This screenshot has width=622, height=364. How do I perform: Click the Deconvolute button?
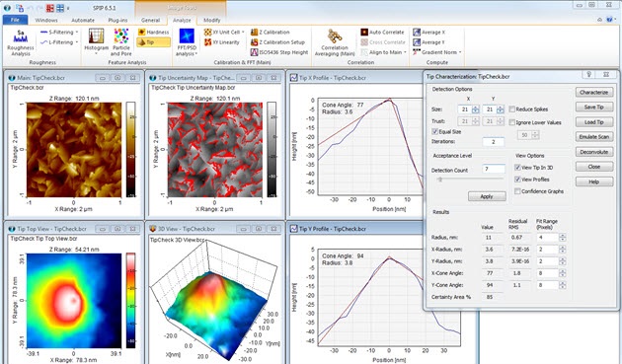click(x=593, y=152)
